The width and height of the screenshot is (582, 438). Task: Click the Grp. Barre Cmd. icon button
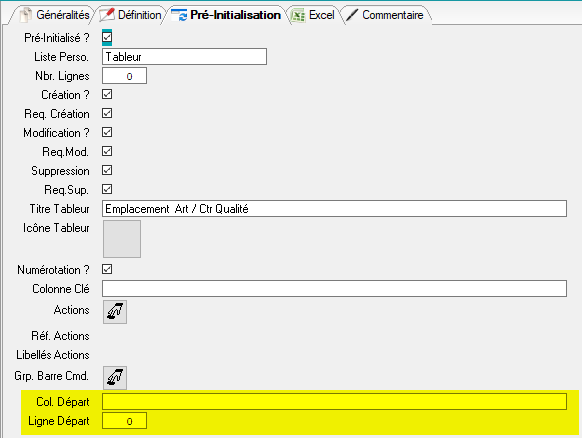tap(115, 377)
